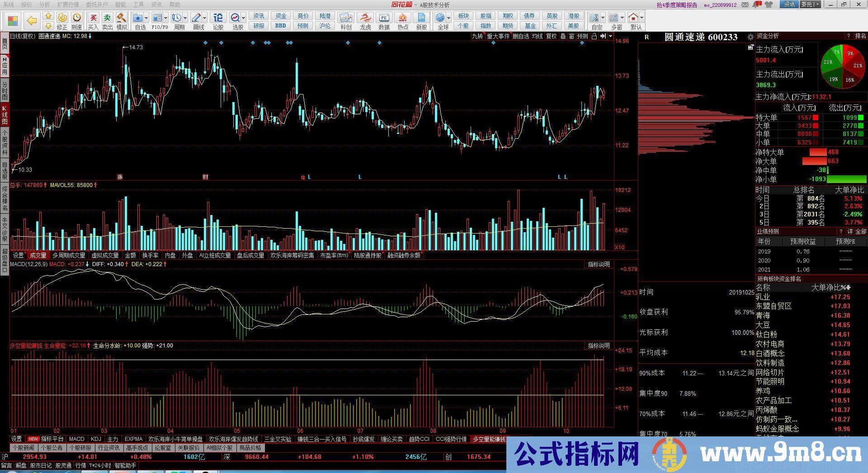Click the red 买入 buy icon
Image resolution: width=868 pixels, height=473 pixels.
pyautogui.click(x=93, y=18)
